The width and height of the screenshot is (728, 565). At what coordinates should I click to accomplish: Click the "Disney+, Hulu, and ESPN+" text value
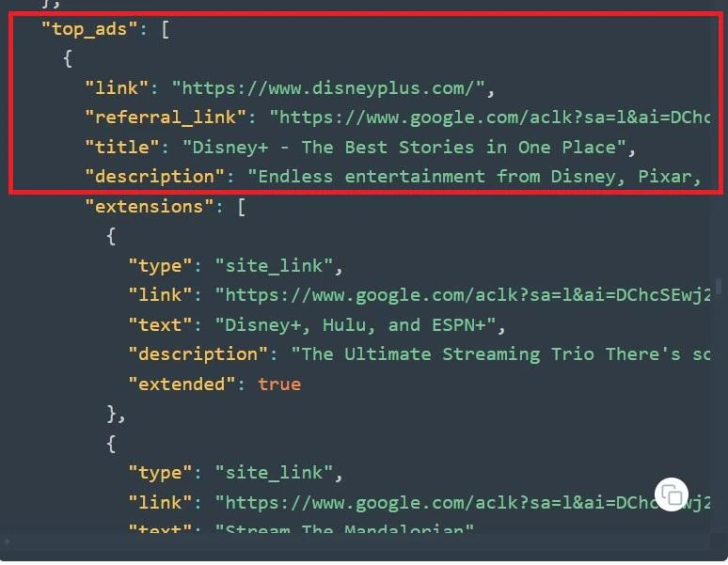pyautogui.click(x=356, y=324)
